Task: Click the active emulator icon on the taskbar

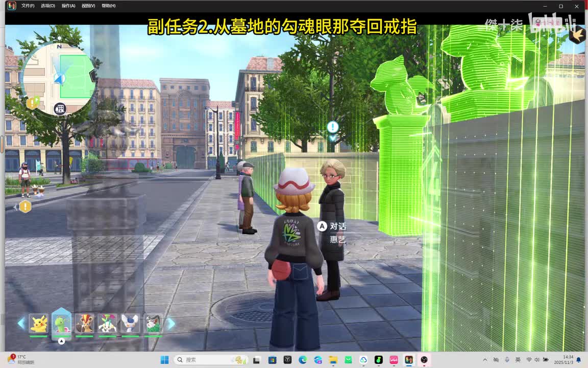Action: pos(409,360)
